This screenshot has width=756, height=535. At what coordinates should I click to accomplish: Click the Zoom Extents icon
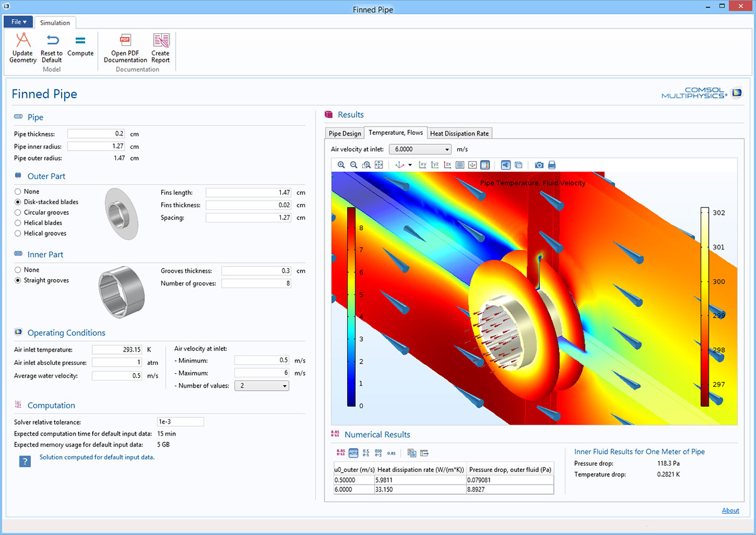point(379,165)
